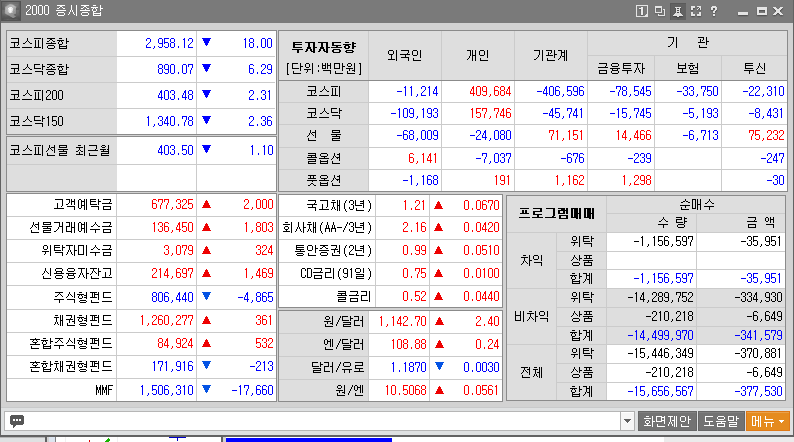
Task: Select 코스피선물 최근월 label
Action: coord(59,150)
